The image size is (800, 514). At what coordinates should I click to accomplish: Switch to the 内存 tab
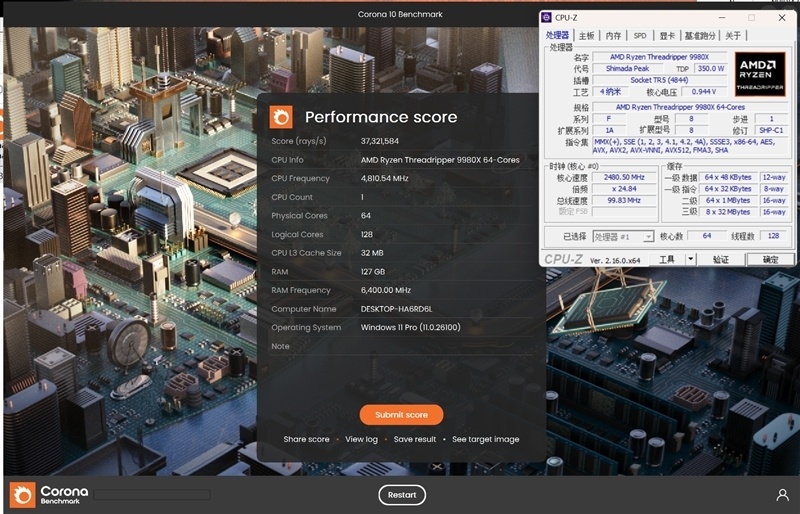point(613,36)
